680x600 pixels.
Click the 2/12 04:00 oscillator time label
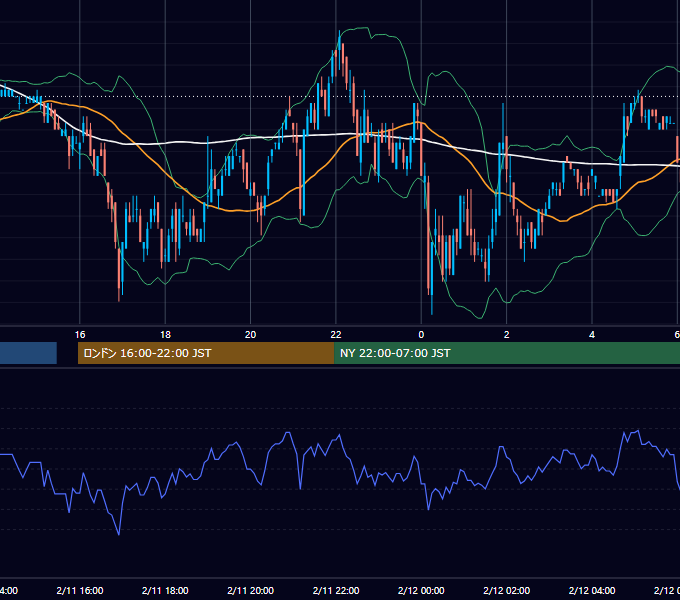(592, 590)
